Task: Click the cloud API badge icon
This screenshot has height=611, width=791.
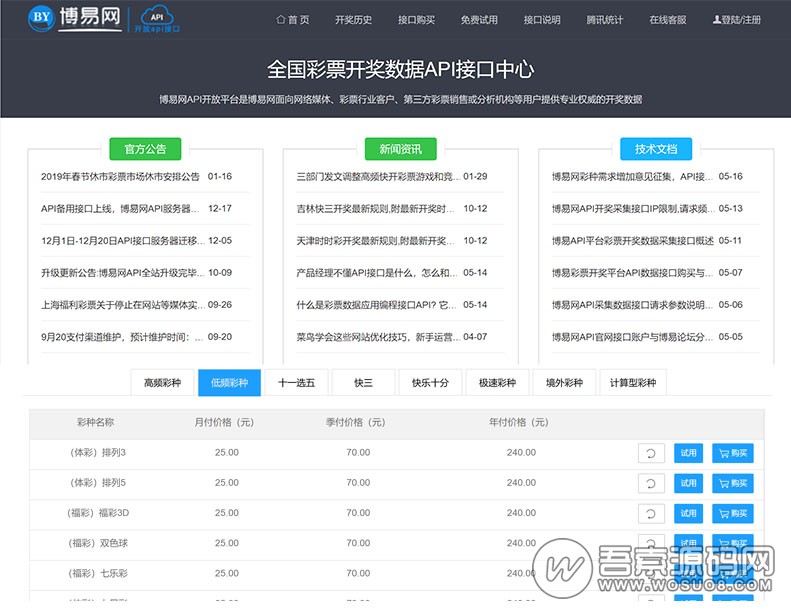Action: [158, 19]
